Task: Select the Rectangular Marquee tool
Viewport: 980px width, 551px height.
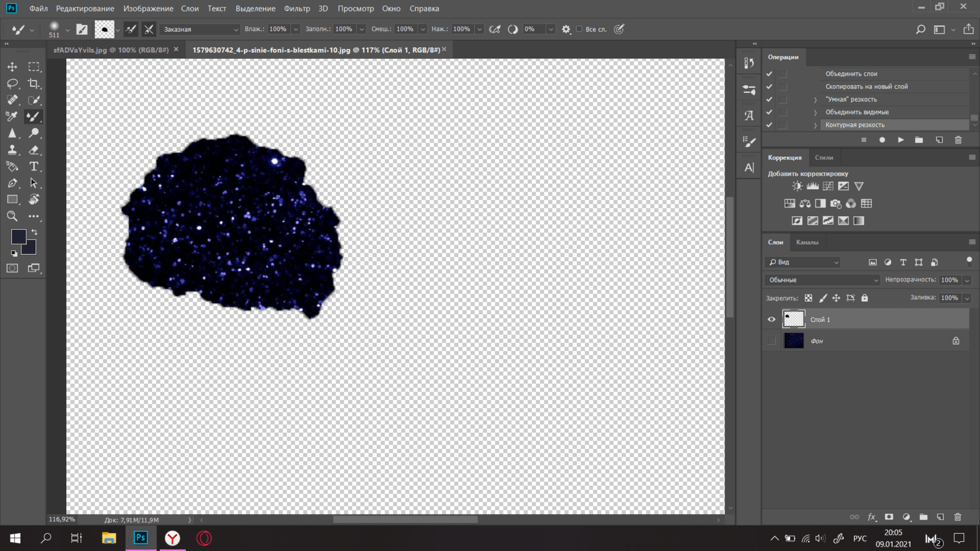Action: tap(34, 67)
